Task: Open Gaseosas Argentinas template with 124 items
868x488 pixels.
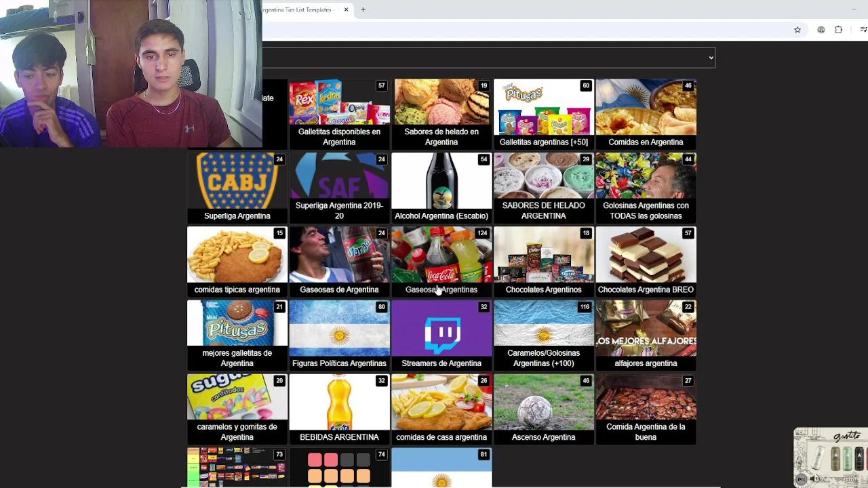Action: pos(441,262)
